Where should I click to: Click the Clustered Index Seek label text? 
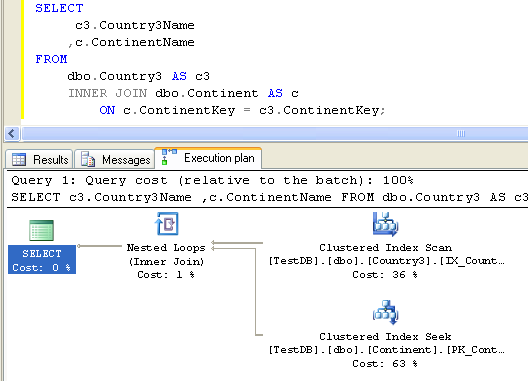point(386,337)
